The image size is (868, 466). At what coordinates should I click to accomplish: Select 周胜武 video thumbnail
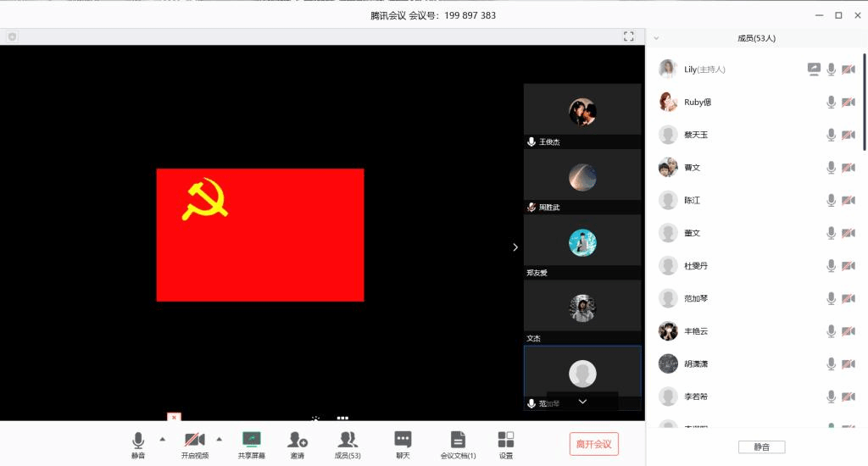point(582,181)
